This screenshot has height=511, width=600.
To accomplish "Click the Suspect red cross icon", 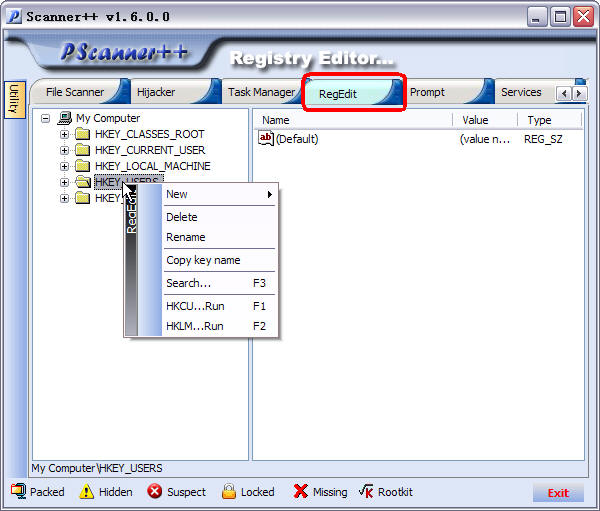I will pyautogui.click(x=155, y=491).
